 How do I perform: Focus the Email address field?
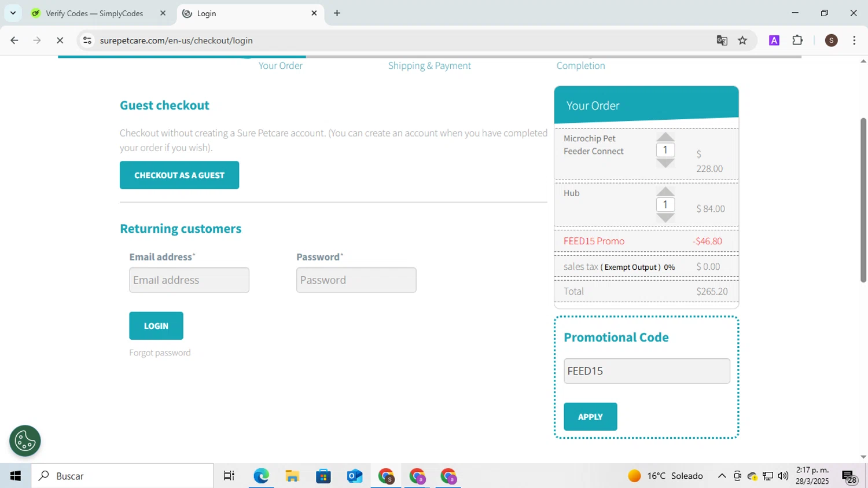tap(189, 280)
